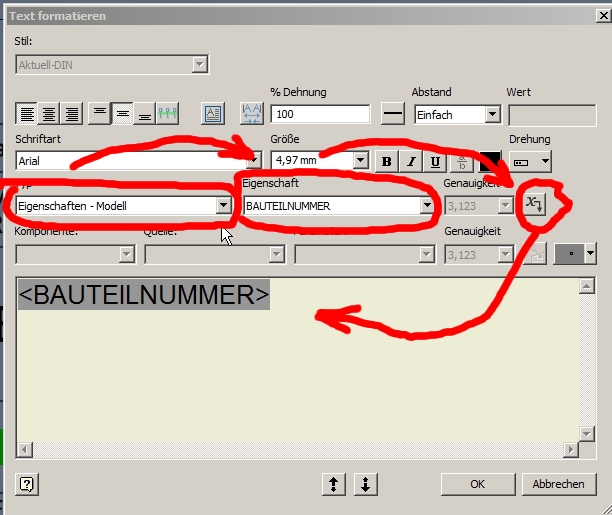The height and width of the screenshot is (515, 612).
Task: Click the text box scroll down arrow
Action: tap(587, 433)
